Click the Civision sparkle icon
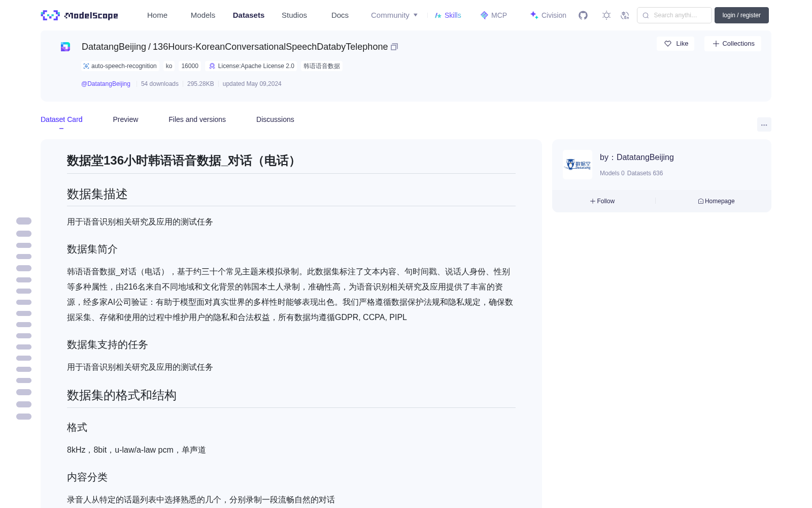 point(534,15)
